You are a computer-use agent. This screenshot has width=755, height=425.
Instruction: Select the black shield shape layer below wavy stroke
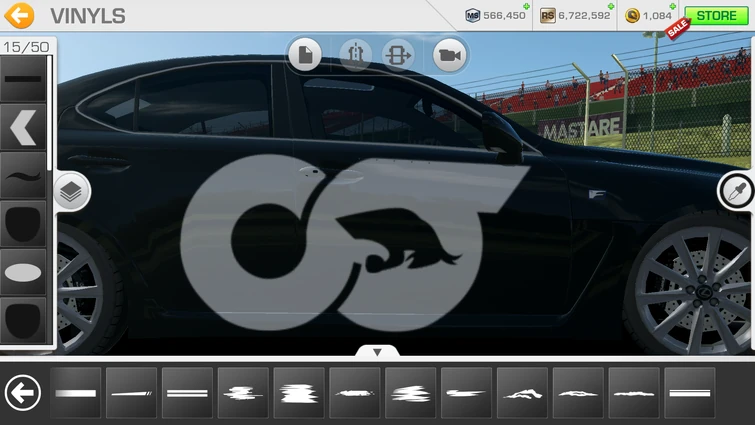pyautogui.click(x=23, y=224)
